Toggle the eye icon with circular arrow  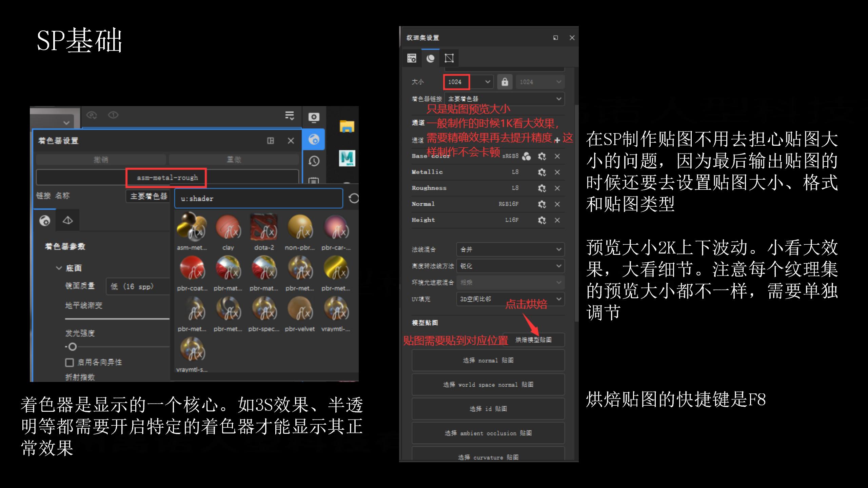[92, 115]
